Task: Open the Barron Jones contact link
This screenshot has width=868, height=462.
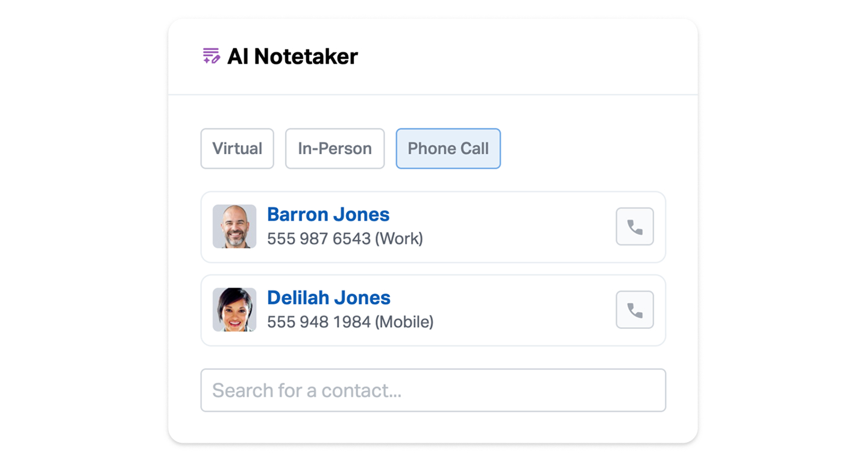Action: tap(328, 214)
